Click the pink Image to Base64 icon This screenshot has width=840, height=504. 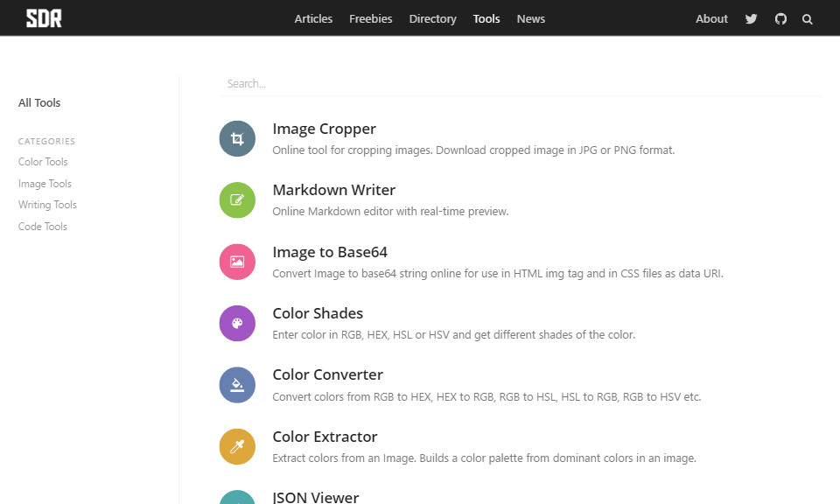(237, 262)
